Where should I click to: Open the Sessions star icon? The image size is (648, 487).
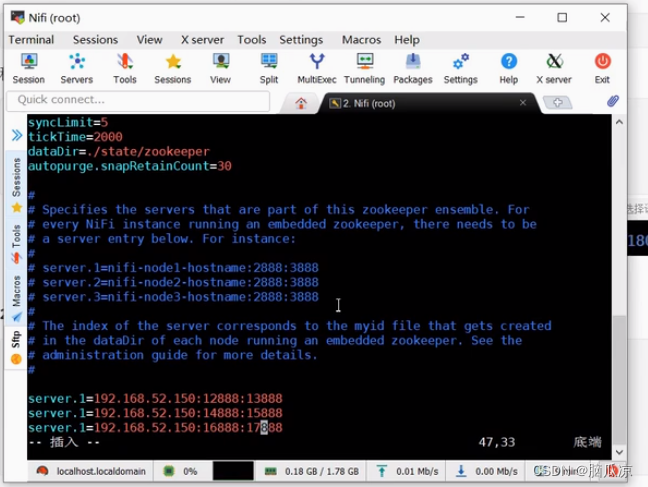(173, 68)
